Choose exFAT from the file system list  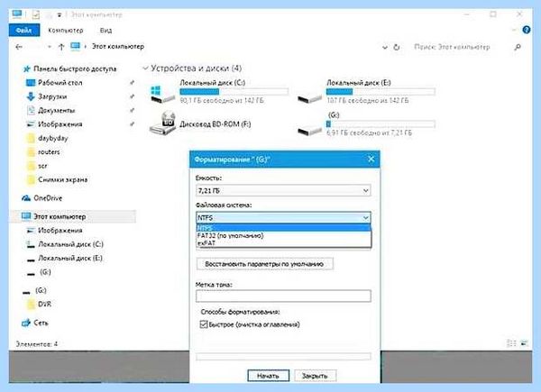(x=283, y=242)
